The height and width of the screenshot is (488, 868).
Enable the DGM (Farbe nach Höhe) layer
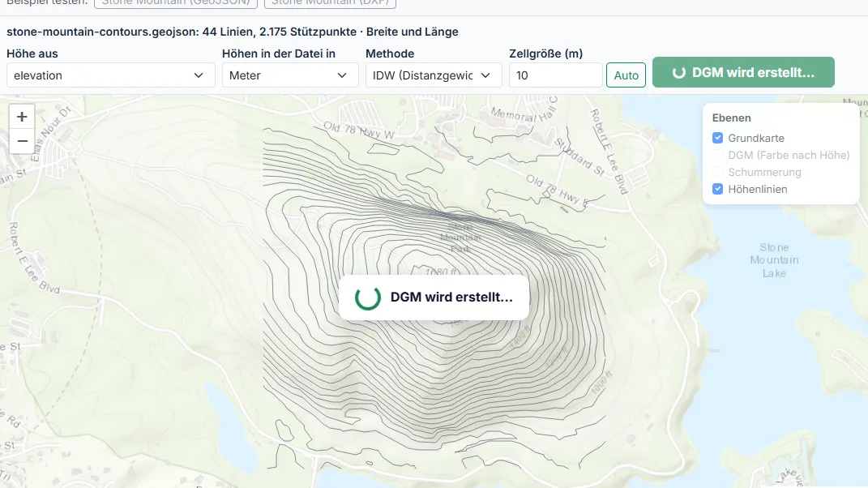click(717, 155)
